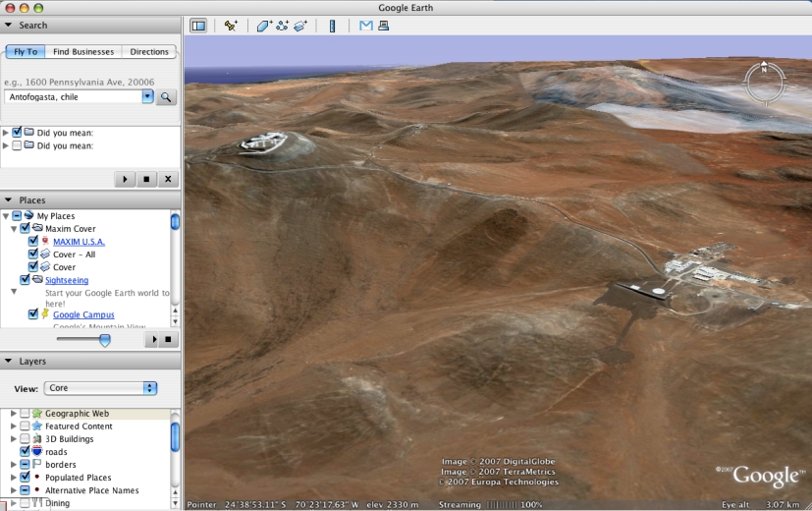Image resolution: width=812 pixels, height=511 pixels.
Task: Switch to the Find Businesses tab
Action: (83, 51)
